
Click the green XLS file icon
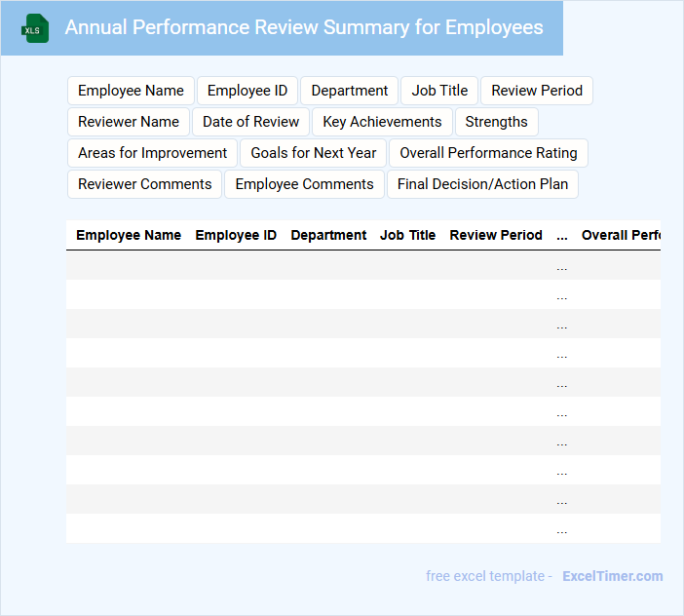click(x=35, y=28)
